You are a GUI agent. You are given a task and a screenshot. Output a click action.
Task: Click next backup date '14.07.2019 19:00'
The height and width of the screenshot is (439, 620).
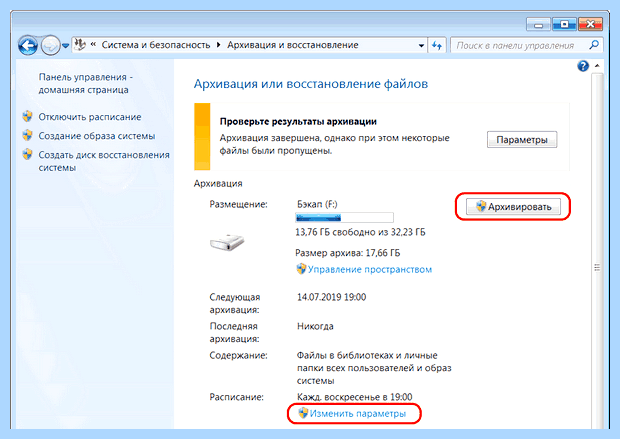(x=331, y=297)
